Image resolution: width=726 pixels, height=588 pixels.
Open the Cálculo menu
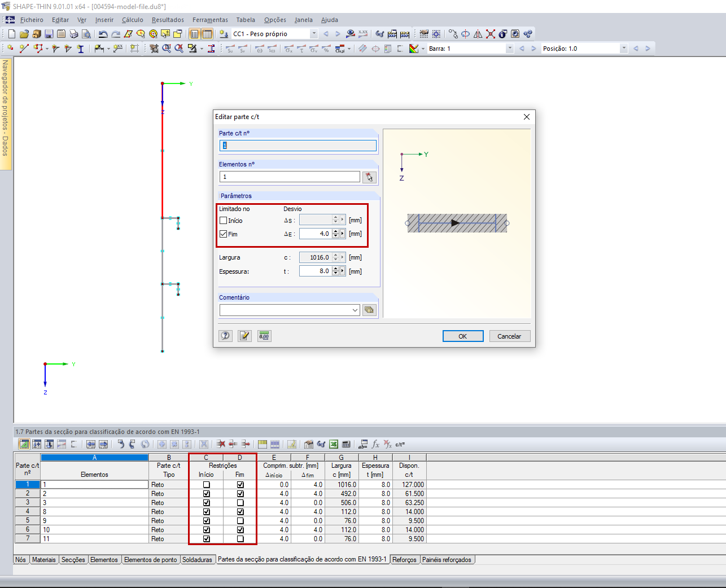133,20
